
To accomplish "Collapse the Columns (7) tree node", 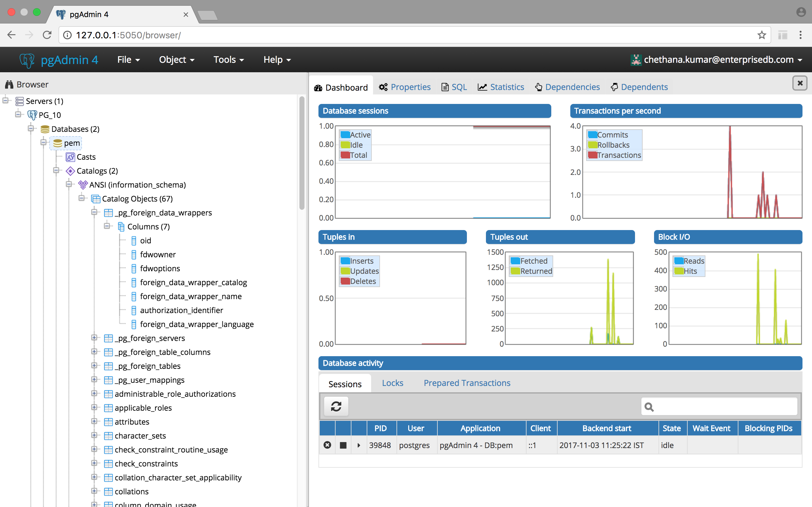I will (107, 226).
